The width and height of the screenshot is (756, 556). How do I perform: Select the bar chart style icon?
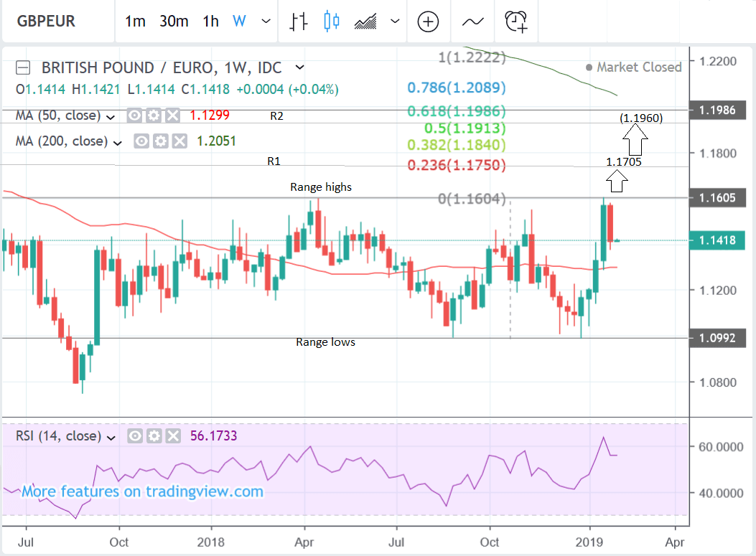coord(299,22)
